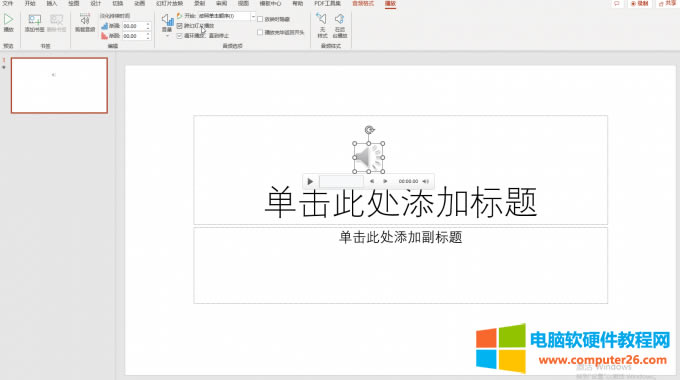Toggle Play Across Slides checkbox
This screenshot has width=680, height=380.
(180, 26)
